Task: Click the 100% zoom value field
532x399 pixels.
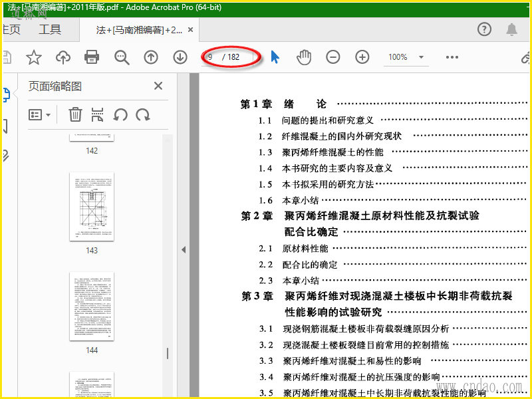Action: coord(398,57)
